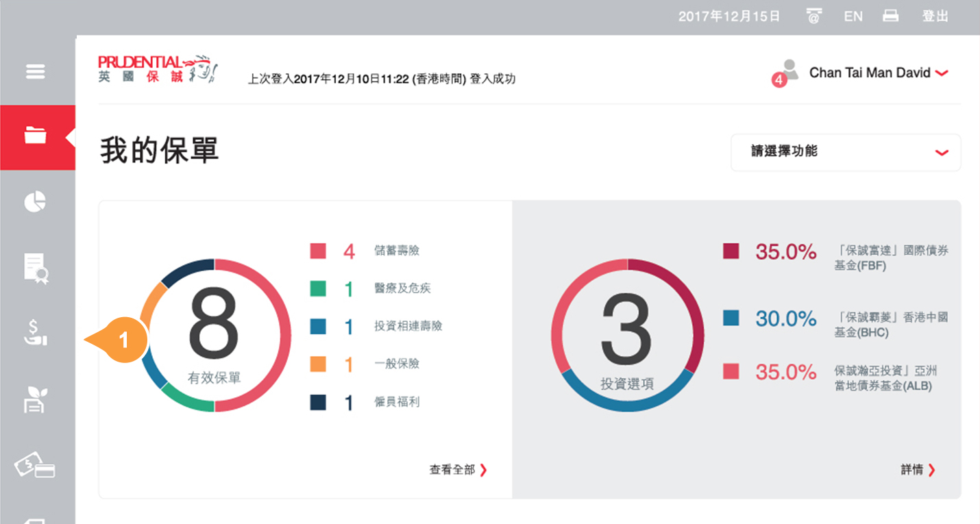This screenshot has height=524, width=980.
Task: Click the Prudential logo
Action: (158, 69)
